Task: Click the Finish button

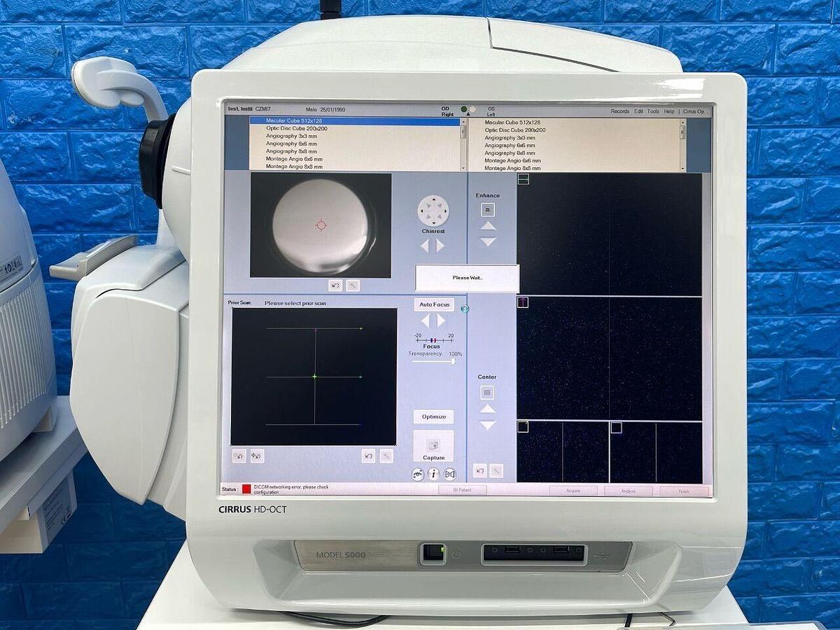Action: (683, 491)
